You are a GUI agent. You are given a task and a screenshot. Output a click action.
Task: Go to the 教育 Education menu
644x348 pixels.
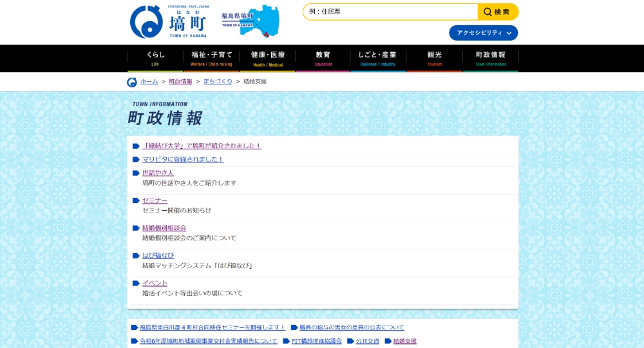323,59
